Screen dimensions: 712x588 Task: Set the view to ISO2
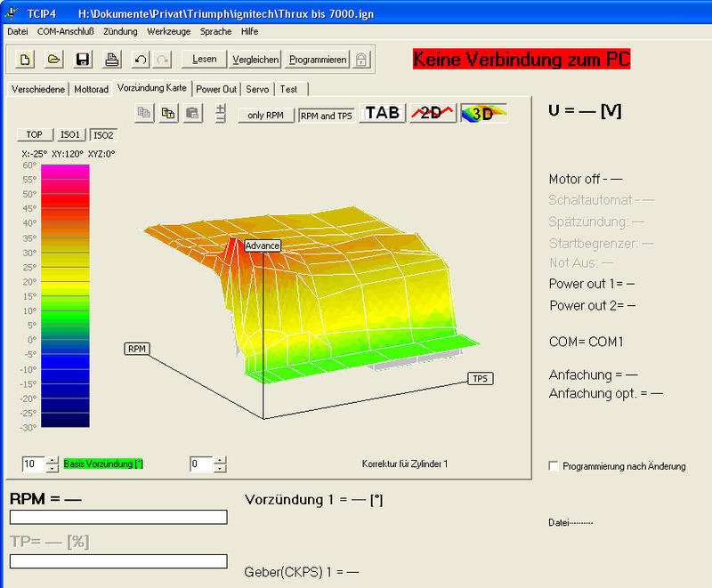[103, 134]
